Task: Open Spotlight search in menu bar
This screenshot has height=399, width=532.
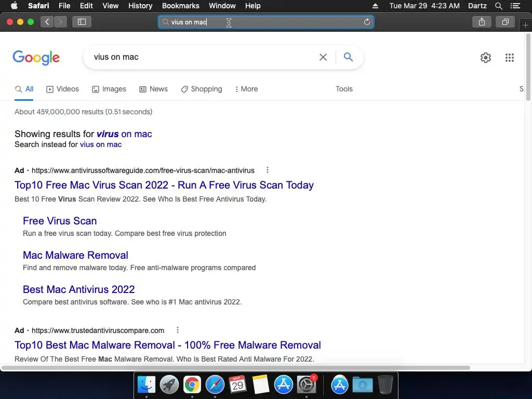Action: (498, 6)
